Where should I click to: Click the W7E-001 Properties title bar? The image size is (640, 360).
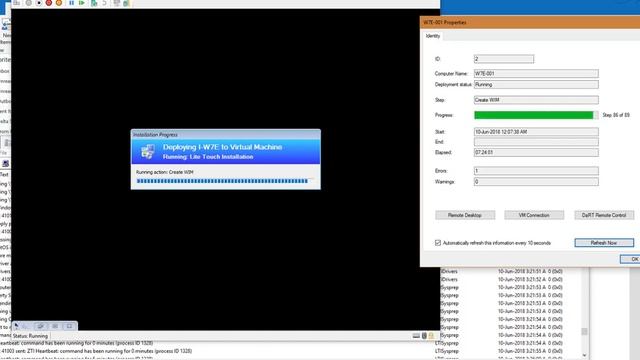(x=530, y=22)
